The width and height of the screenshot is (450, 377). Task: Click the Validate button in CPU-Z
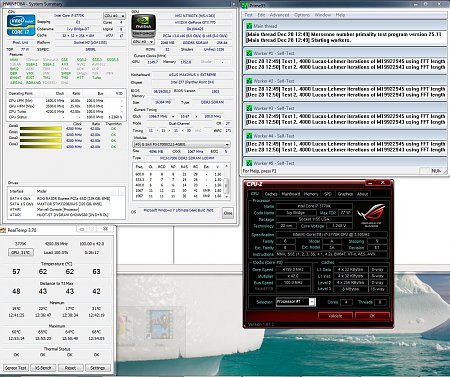click(335, 316)
